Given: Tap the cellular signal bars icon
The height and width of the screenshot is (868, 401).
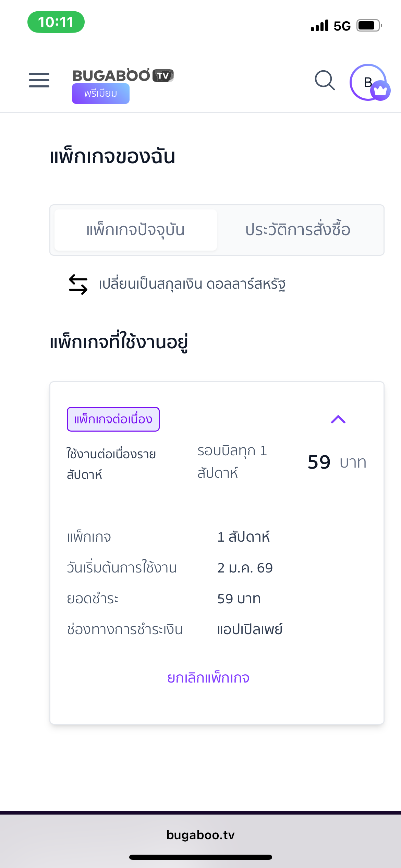Looking at the screenshot, I should [319, 26].
